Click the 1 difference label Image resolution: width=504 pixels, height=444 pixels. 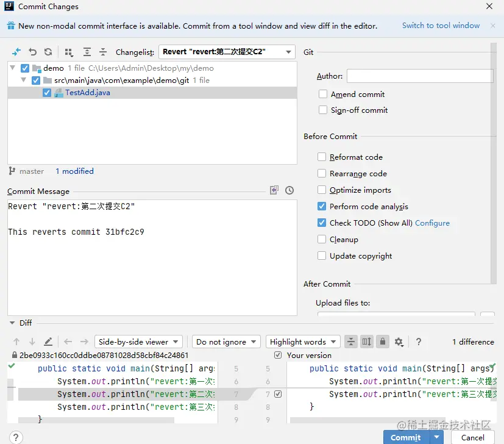click(473, 342)
